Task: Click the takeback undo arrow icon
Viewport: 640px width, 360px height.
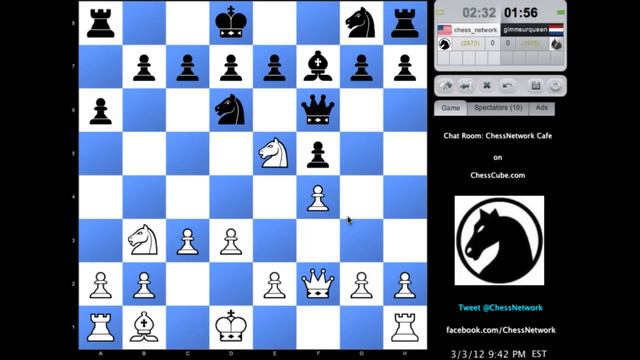Action: point(507,86)
